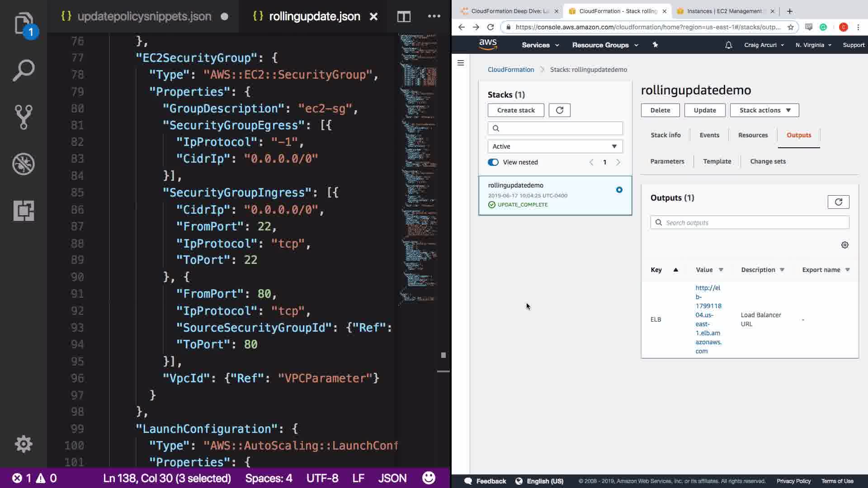Click the split editor layout icon
The width and height of the screenshot is (868, 488).
(x=404, y=17)
